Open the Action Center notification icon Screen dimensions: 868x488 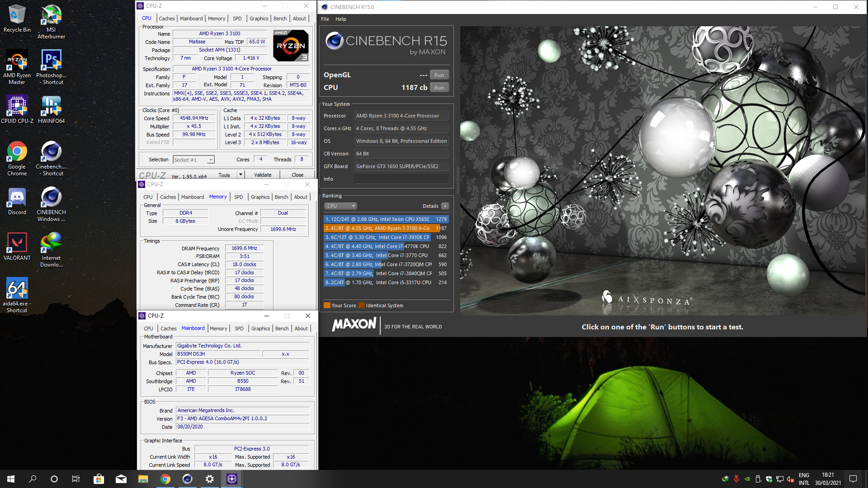point(853,479)
